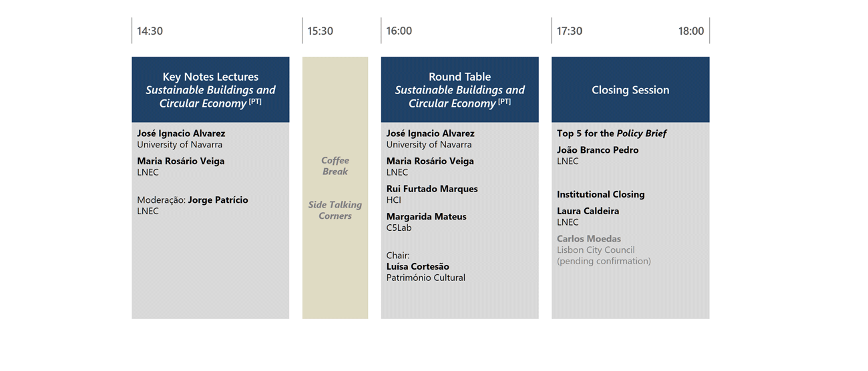The width and height of the screenshot is (868, 371).
Task: Click the Coffee Break label
Action: (335, 166)
